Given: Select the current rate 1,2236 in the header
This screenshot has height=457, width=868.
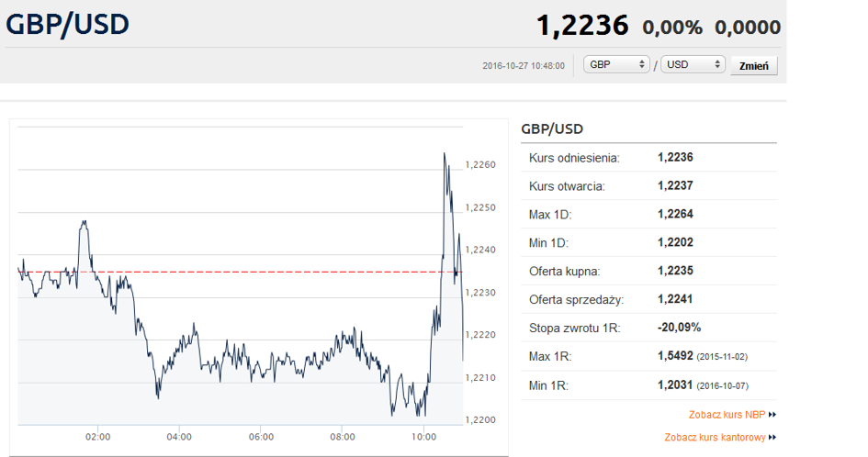Looking at the screenshot, I should pyautogui.click(x=582, y=26).
